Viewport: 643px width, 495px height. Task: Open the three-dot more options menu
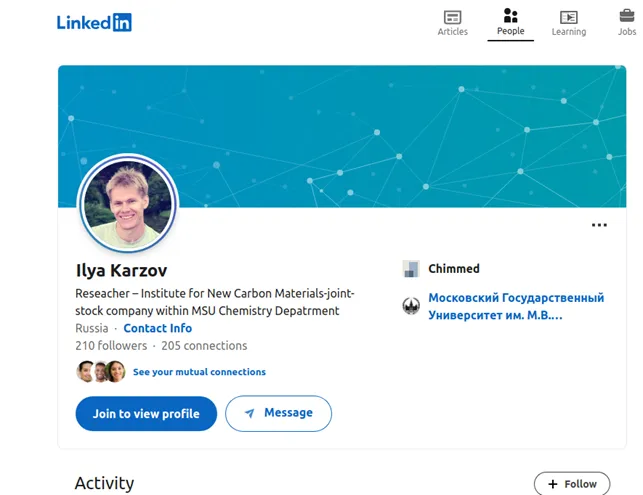tap(599, 225)
